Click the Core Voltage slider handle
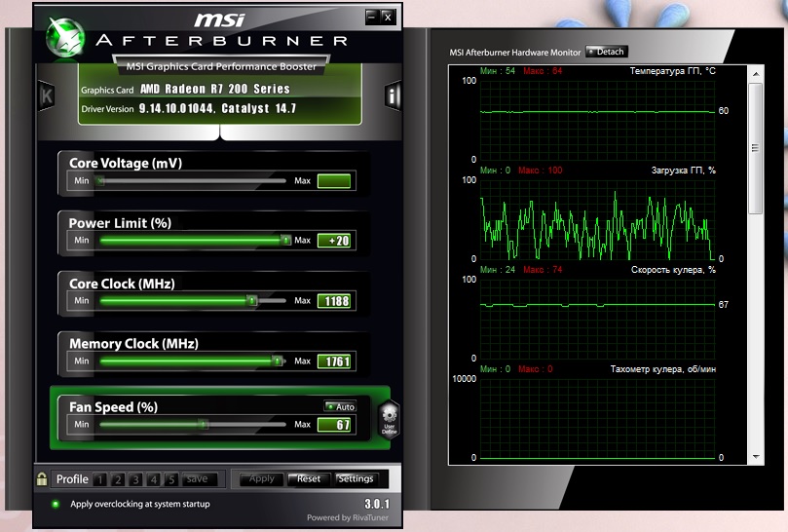The image size is (788, 532). (x=101, y=180)
